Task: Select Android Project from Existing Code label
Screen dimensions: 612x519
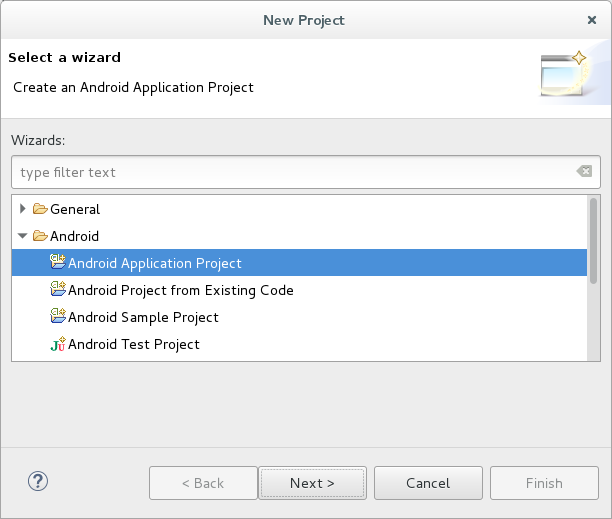Action: pos(181,290)
